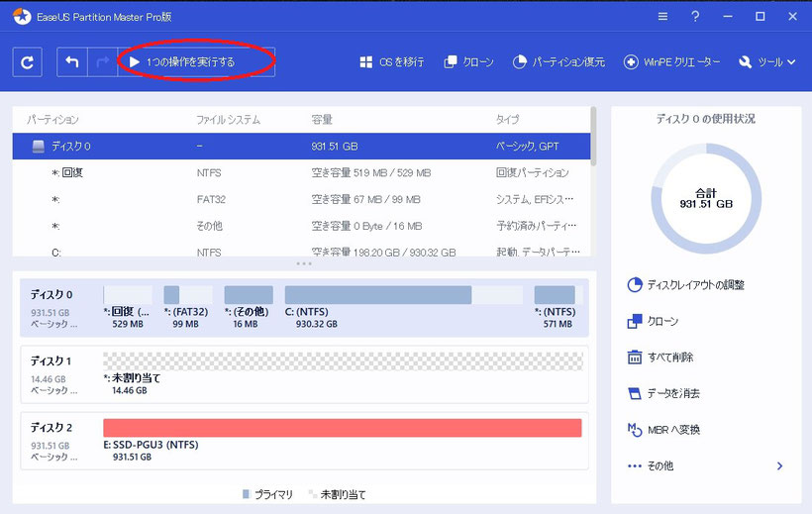Launch クローン in top toolbar
Viewport: 812px width, 514px height.
(x=469, y=62)
